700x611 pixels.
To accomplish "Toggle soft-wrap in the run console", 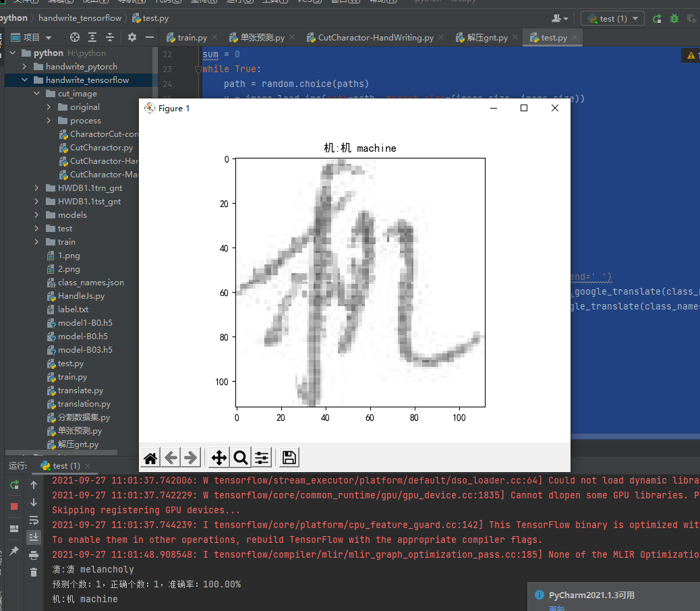I will [33, 519].
